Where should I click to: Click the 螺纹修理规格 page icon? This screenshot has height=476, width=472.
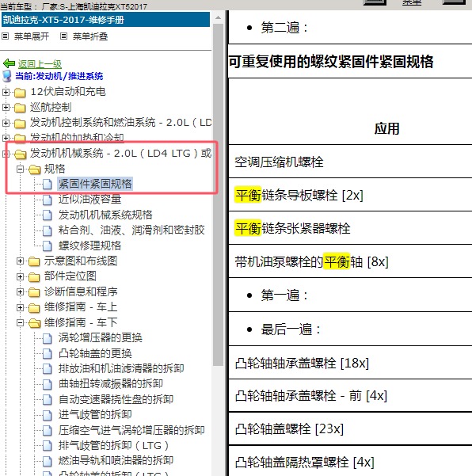(48, 246)
